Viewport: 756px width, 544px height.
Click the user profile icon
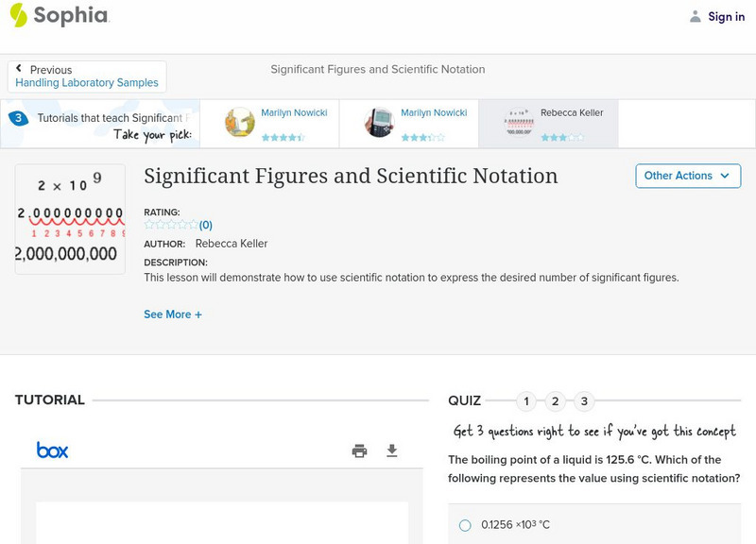pos(696,16)
